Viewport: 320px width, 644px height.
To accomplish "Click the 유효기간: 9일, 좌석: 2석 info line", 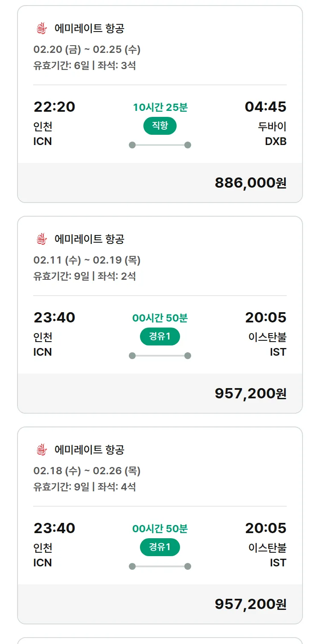I will point(84,276).
